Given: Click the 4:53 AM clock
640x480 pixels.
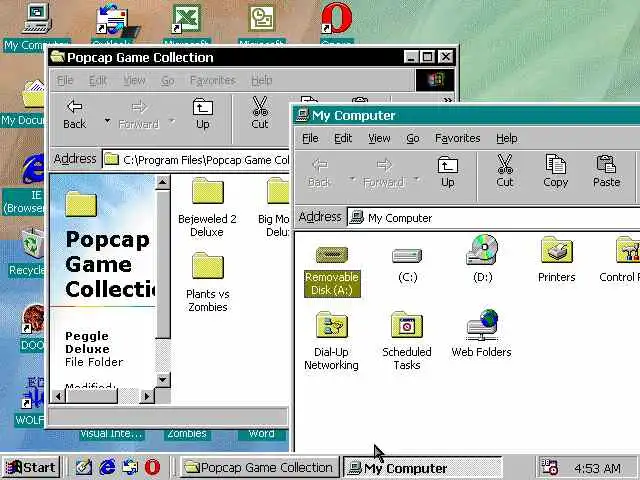Looking at the screenshot, I should pyautogui.click(x=597, y=469).
